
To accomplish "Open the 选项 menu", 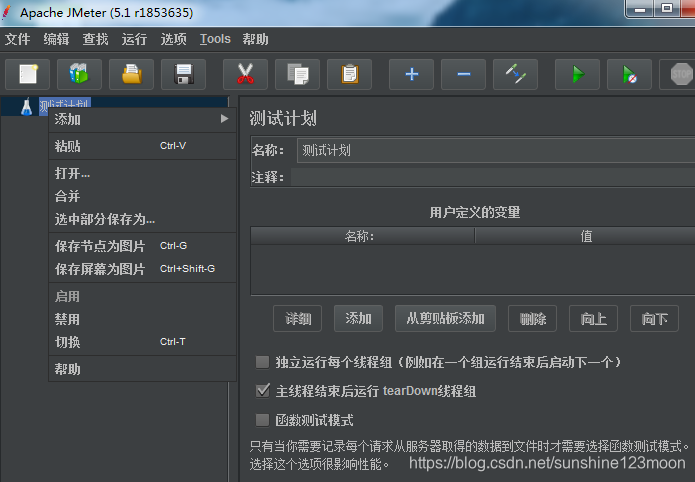I will pos(173,39).
